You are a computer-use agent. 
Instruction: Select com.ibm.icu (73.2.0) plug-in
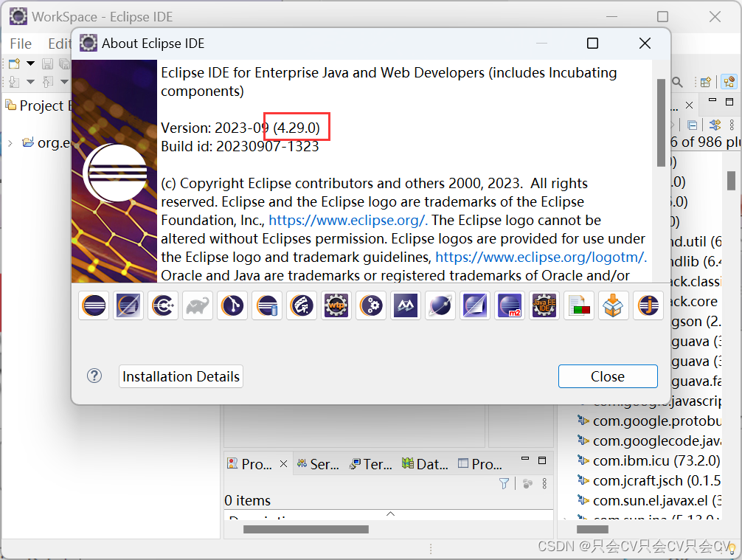pyautogui.click(x=649, y=460)
